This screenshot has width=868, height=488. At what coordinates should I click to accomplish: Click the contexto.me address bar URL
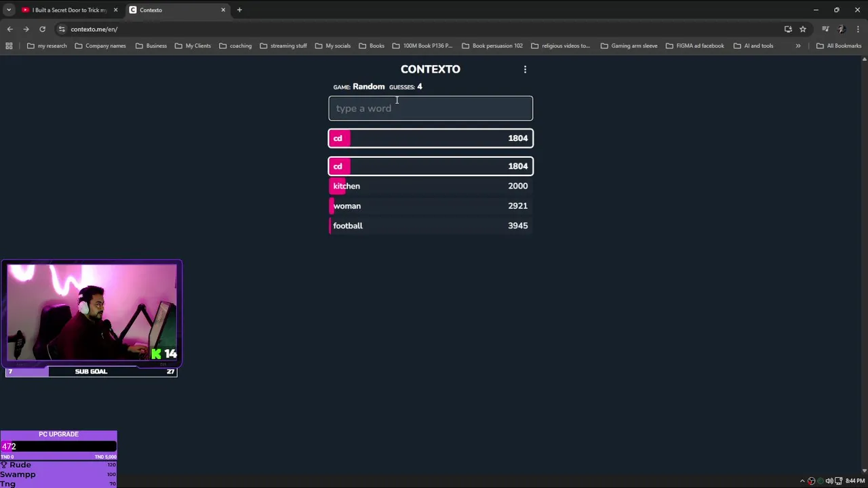[94, 29]
